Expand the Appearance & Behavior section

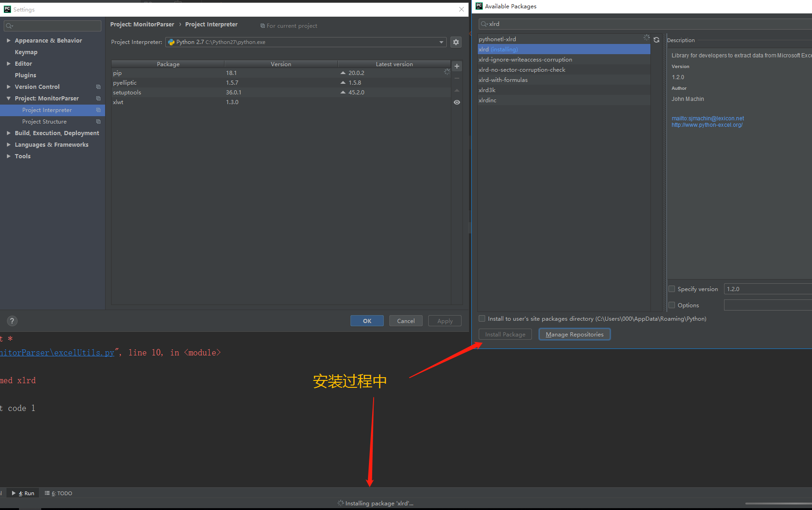pos(8,40)
